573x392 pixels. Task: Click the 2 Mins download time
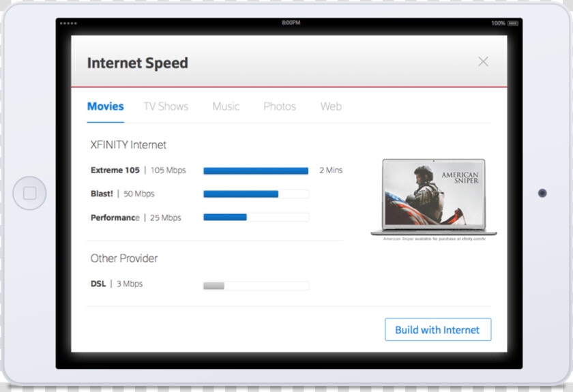[x=331, y=170]
